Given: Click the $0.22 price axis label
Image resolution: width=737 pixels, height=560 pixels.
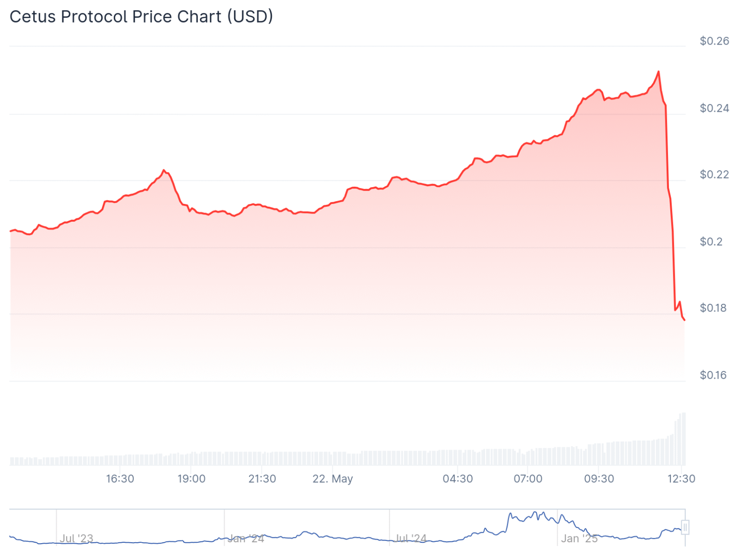Looking at the screenshot, I should [714, 175].
